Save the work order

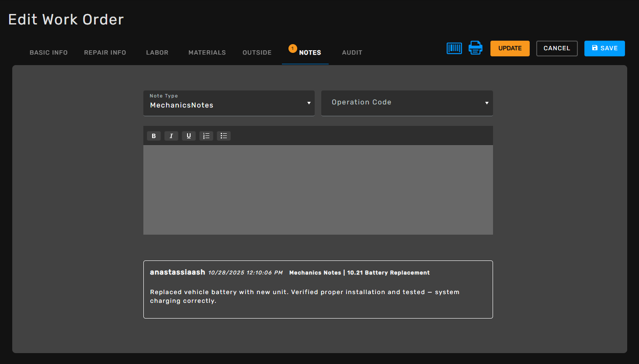(604, 49)
